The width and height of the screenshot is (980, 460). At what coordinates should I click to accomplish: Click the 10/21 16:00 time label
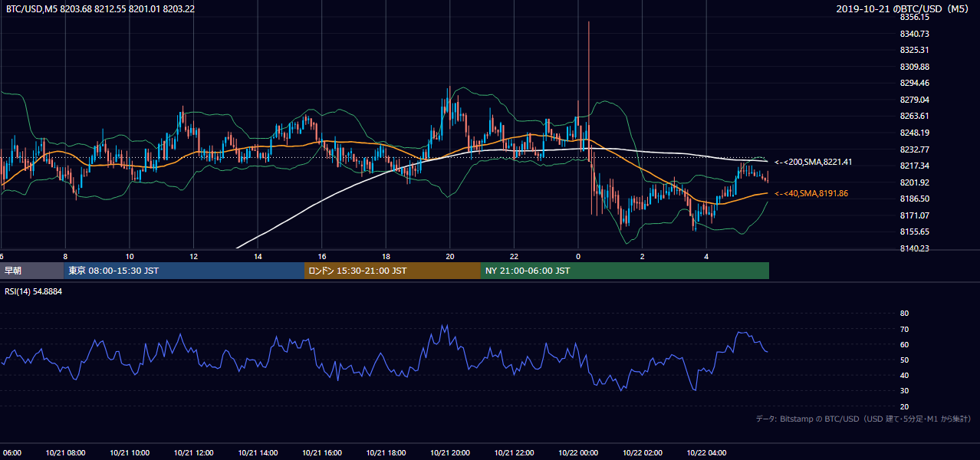(321, 452)
